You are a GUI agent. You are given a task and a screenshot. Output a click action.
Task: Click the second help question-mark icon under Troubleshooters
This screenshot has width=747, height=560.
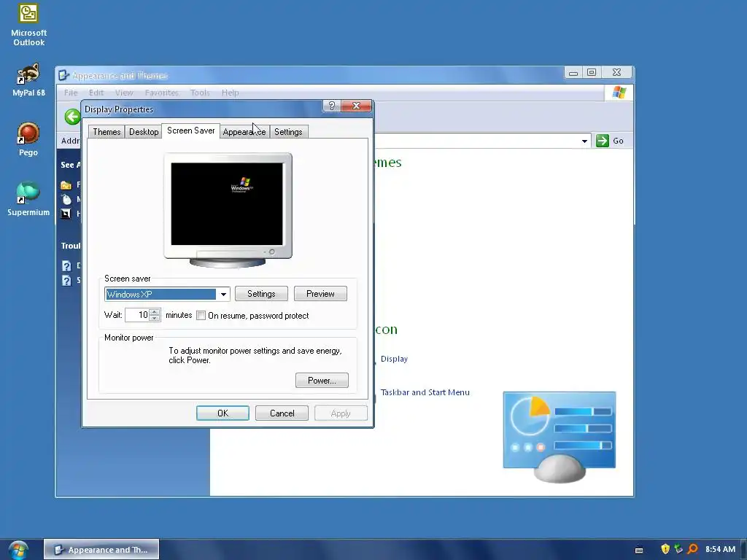(66, 280)
